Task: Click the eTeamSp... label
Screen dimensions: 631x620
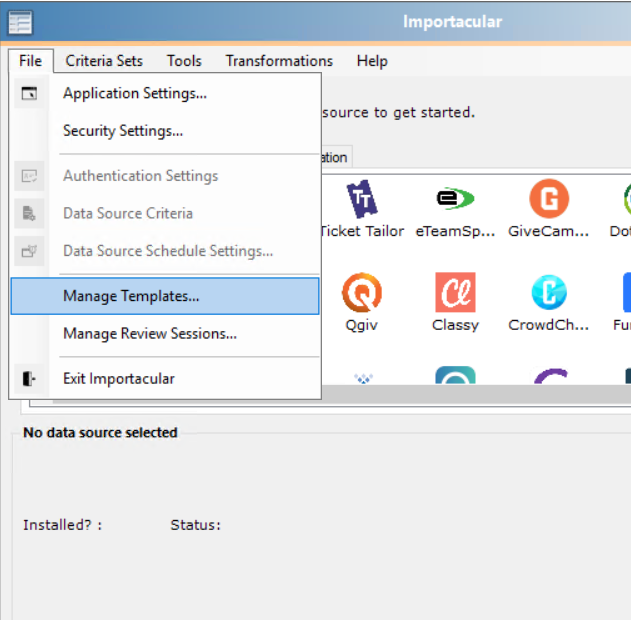Action: tap(455, 231)
